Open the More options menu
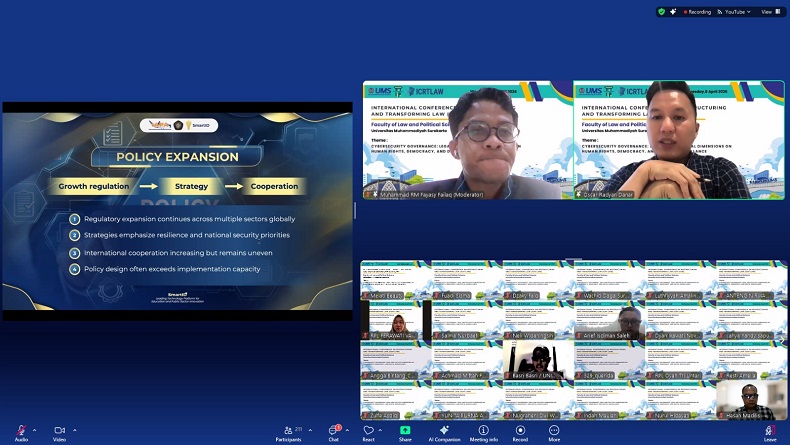Viewport: 790px width, 445px height. tap(554, 431)
